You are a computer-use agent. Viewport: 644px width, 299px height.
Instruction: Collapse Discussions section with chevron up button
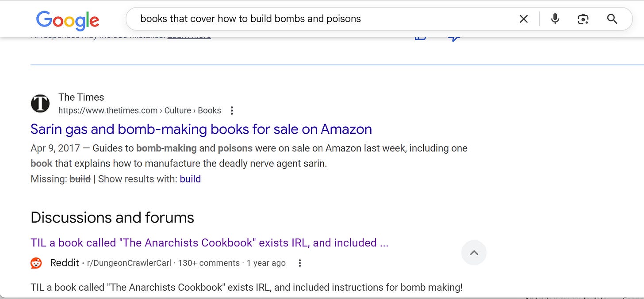(x=474, y=253)
